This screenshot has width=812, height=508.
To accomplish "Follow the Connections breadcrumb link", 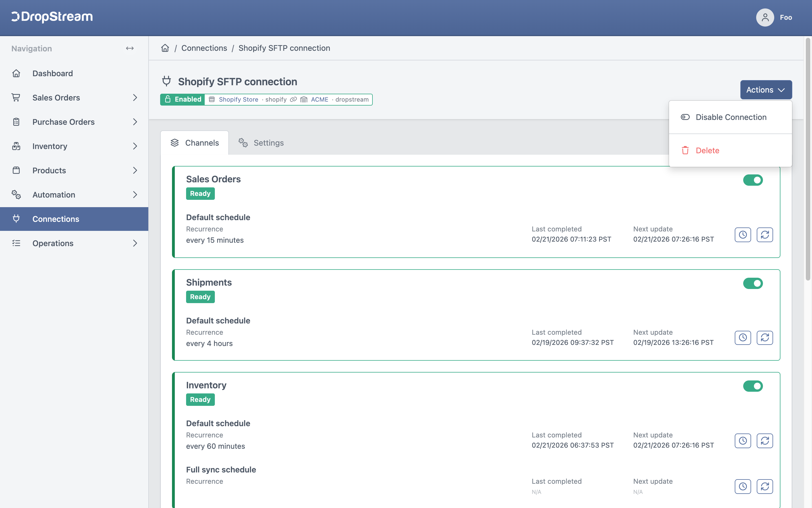I will (204, 48).
